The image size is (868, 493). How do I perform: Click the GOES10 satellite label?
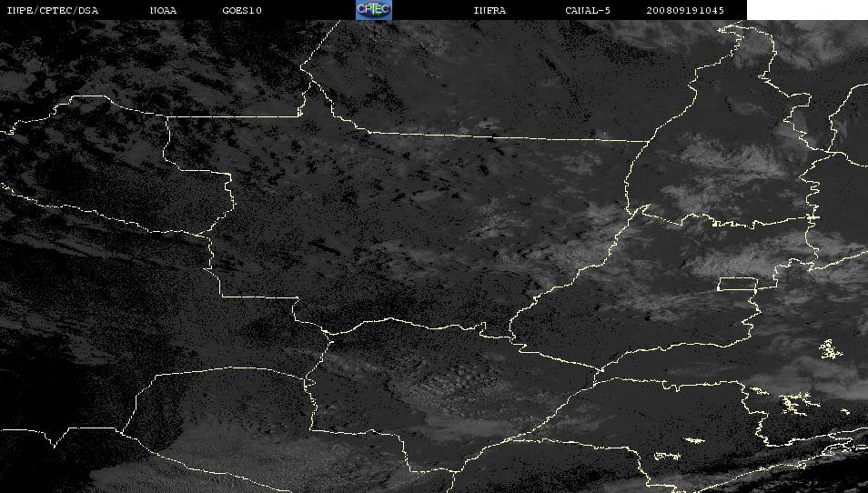242,11
